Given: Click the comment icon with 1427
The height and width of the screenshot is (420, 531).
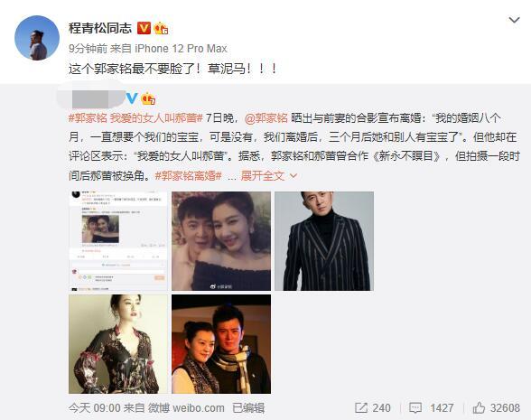Looking at the screenshot, I should click(415, 408).
